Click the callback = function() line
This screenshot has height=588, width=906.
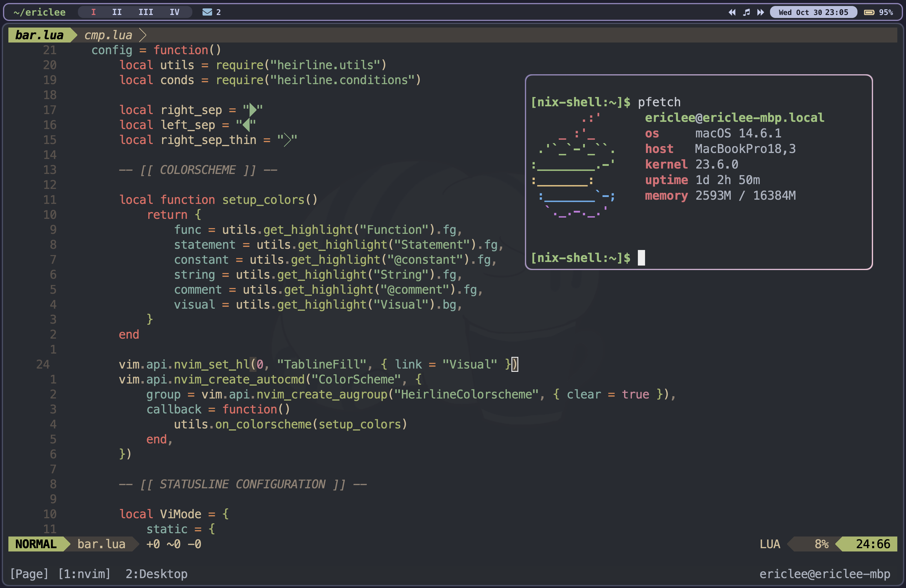pyautogui.click(x=218, y=409)
